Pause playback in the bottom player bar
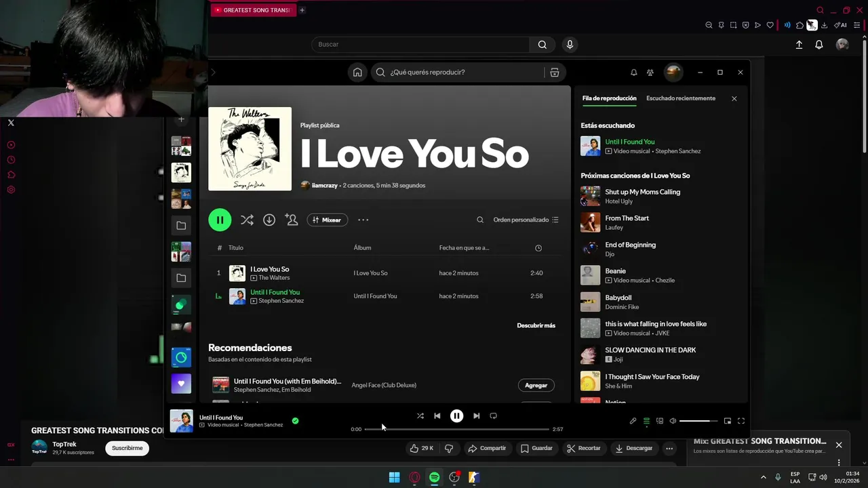The width and height of the screenshot is (868, 488). 457,415
